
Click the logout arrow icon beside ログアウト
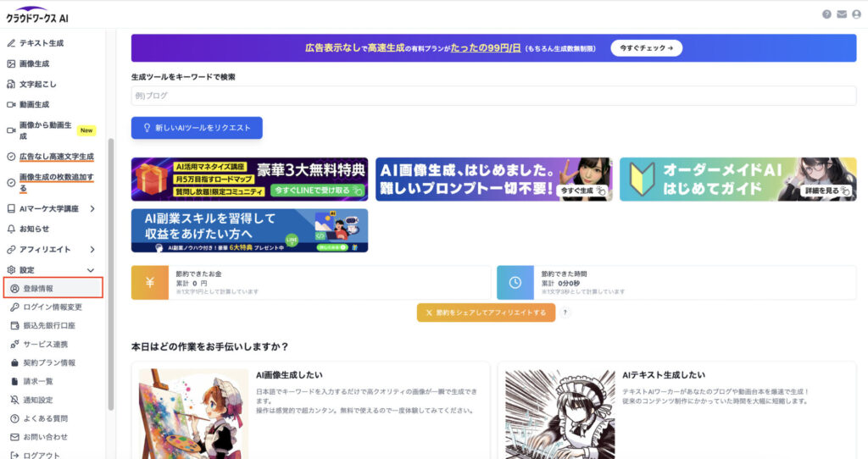click(15, 455)
